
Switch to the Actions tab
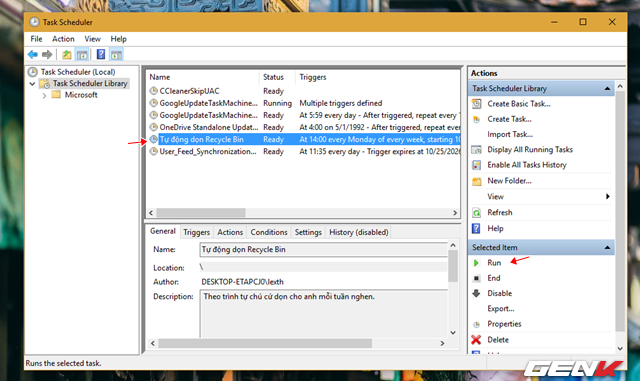pos(230,232)
